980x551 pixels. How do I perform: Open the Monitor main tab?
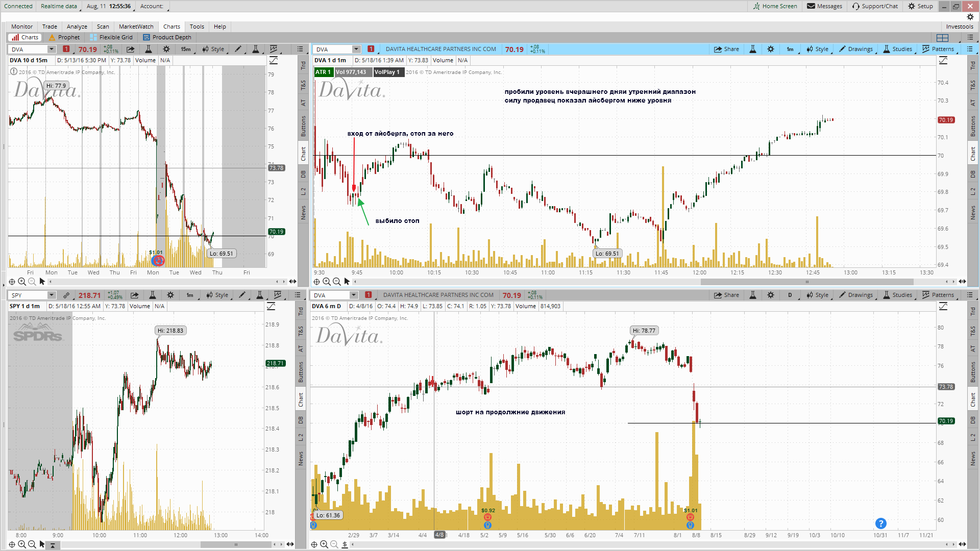pos(22,27)
